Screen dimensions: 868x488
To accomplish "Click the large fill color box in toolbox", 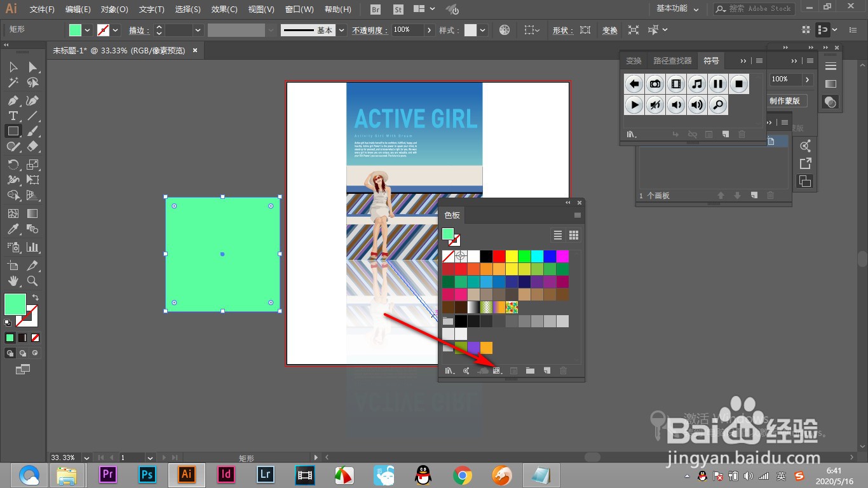I will point(15,304).
